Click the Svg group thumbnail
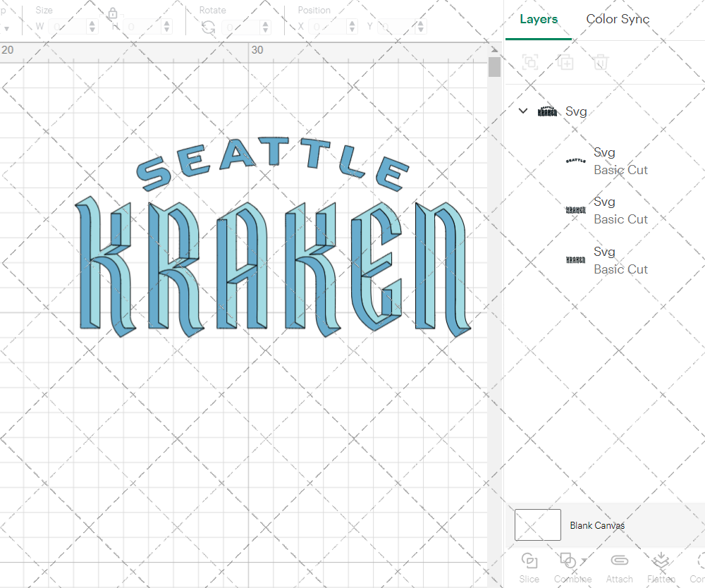 click(547, 111)
